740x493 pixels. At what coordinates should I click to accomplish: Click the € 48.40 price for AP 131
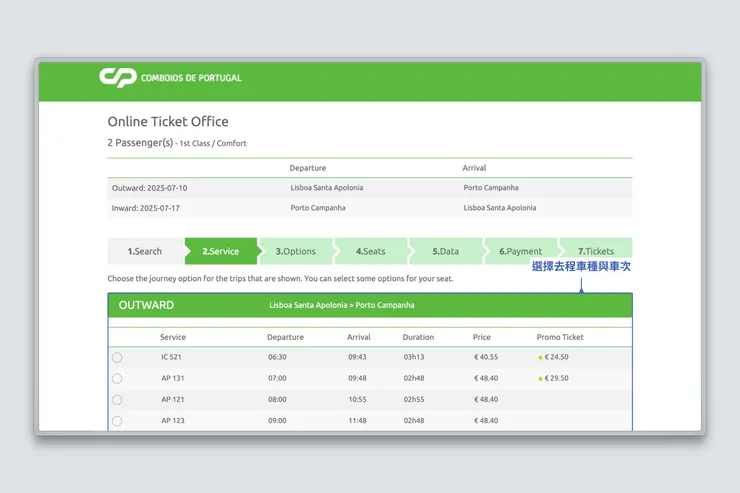(486, 378)
